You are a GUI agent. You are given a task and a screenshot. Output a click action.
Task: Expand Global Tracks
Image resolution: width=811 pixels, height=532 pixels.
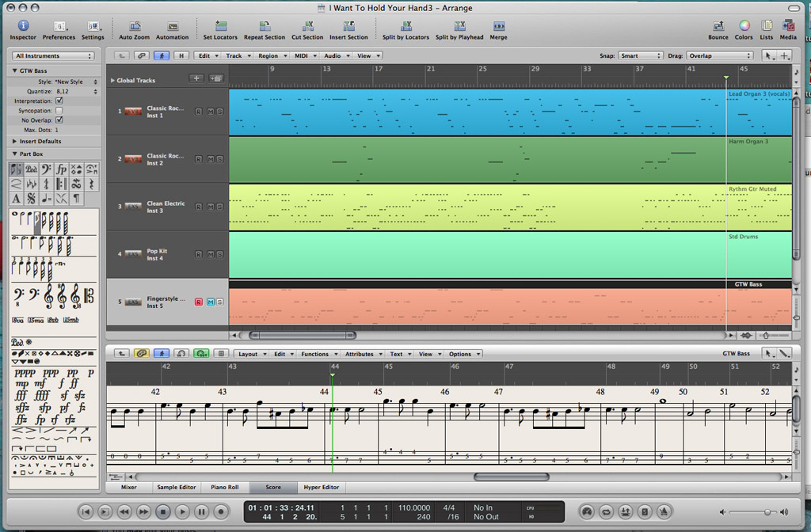[112, 80]
